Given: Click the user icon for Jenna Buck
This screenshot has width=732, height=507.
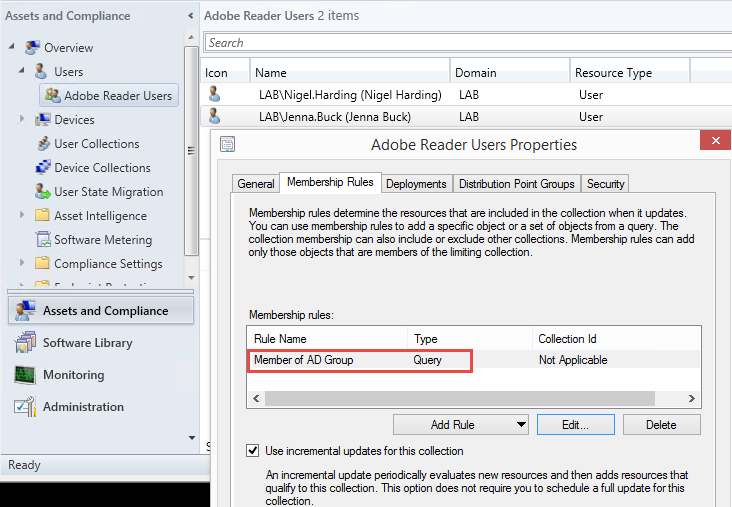Looking at the screenshot, I should click(x=214, y=116).
